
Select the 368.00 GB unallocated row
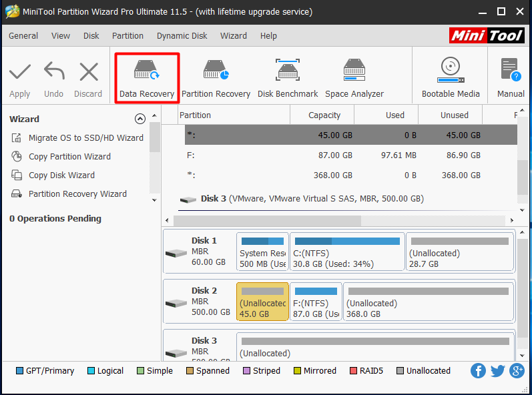pos(351,175)
